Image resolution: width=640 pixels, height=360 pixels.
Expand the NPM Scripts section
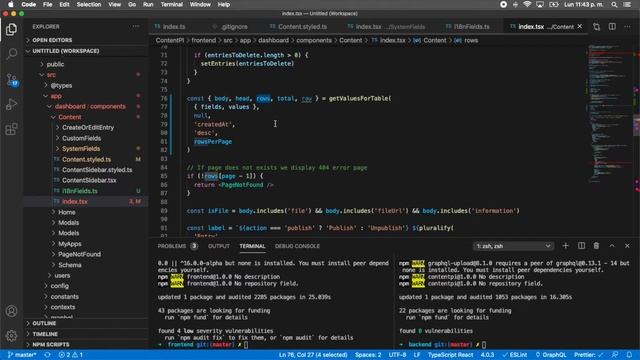tap(51, 344)
